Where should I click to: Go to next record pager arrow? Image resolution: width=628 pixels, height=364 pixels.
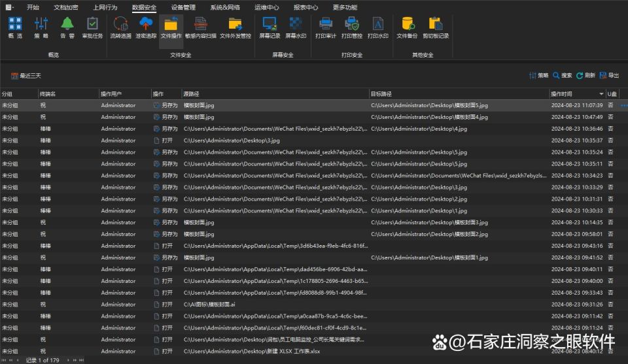coord(68,360)
